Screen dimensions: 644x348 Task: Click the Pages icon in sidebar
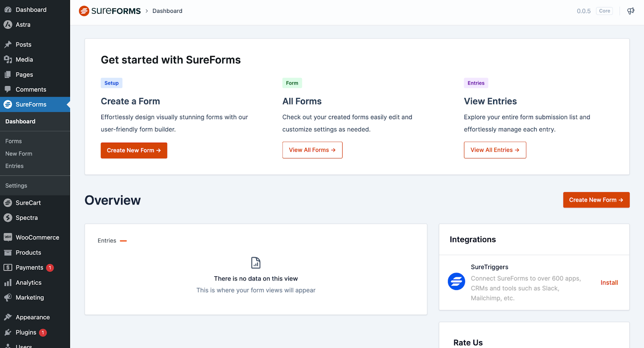click(x=8, y=75)
